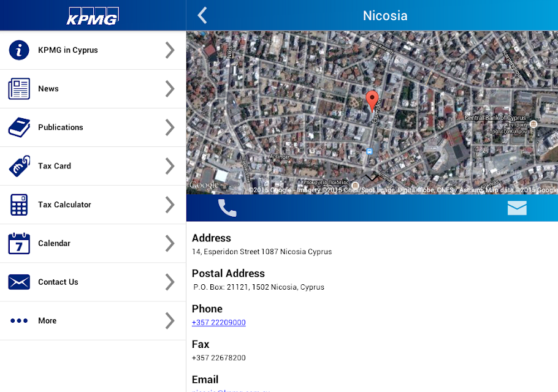558x392 pixels.
Task: Tap the More three-dots icon
Action: point(19,320)
